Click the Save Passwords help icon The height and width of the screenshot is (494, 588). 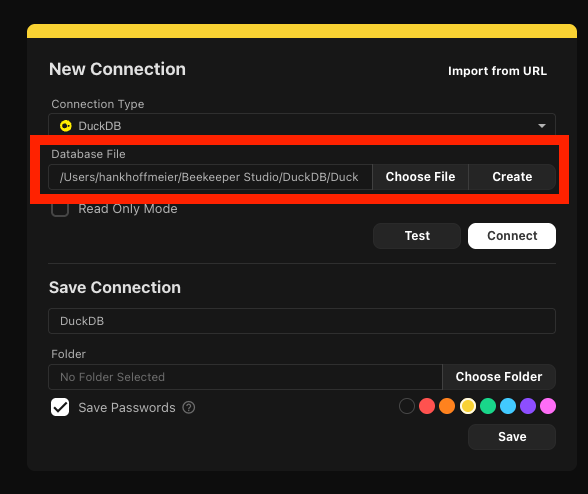[189, 407]
